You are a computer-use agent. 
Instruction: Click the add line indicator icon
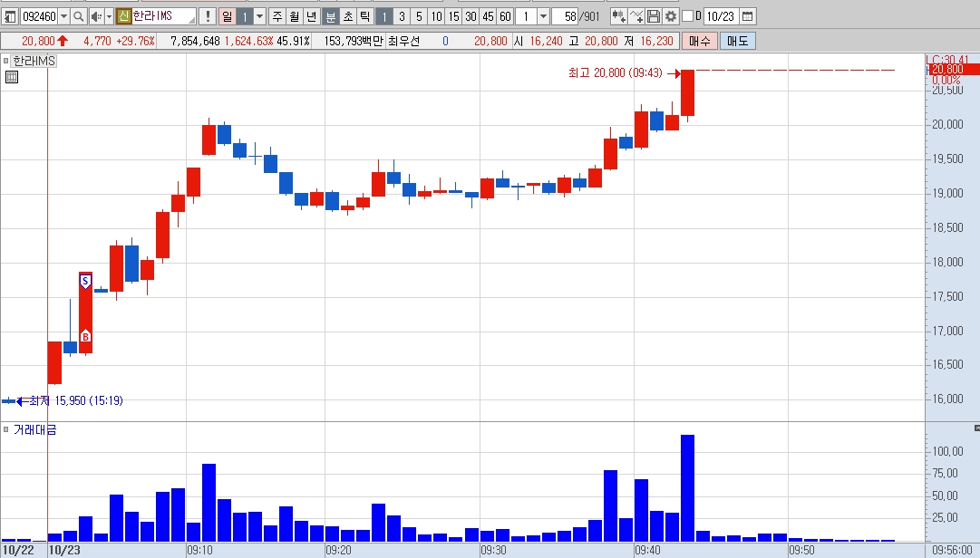click(x=636, y=16)
